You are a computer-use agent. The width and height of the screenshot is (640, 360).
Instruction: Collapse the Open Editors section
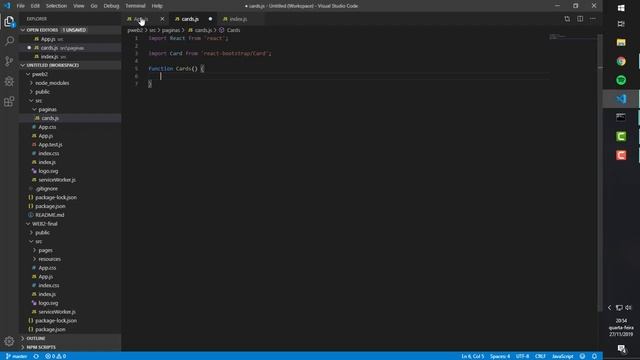coord(23,30)
